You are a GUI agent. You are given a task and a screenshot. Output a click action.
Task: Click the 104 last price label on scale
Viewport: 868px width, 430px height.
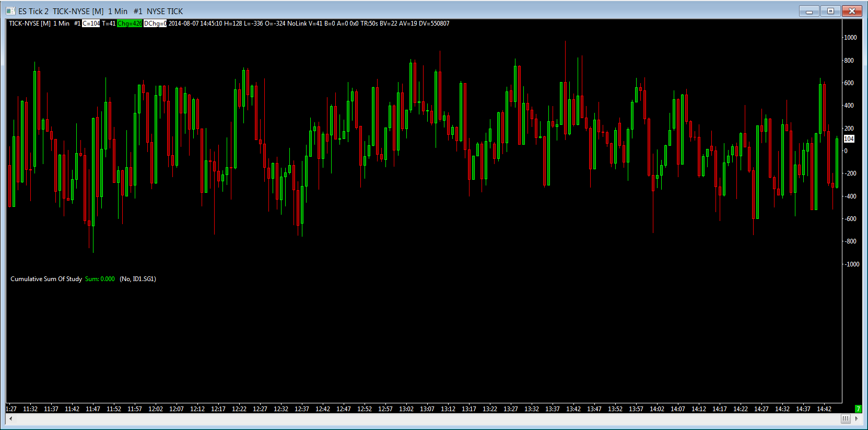849,139
